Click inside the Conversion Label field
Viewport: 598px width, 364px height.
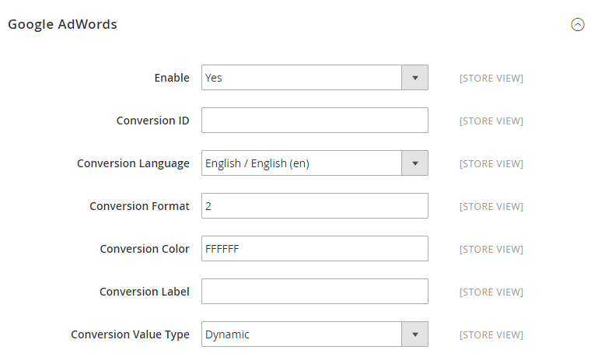click(315, 291)
